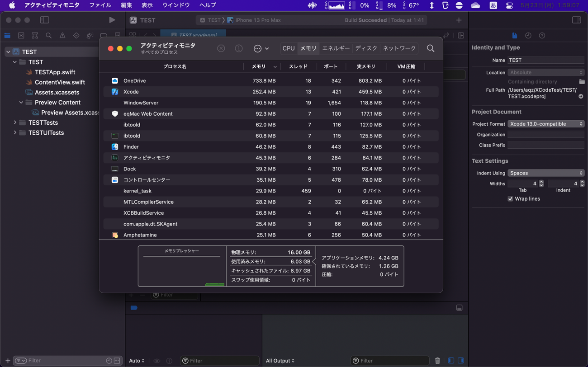Uncheck the Wrap lines checkbox

tap(510, 199)
